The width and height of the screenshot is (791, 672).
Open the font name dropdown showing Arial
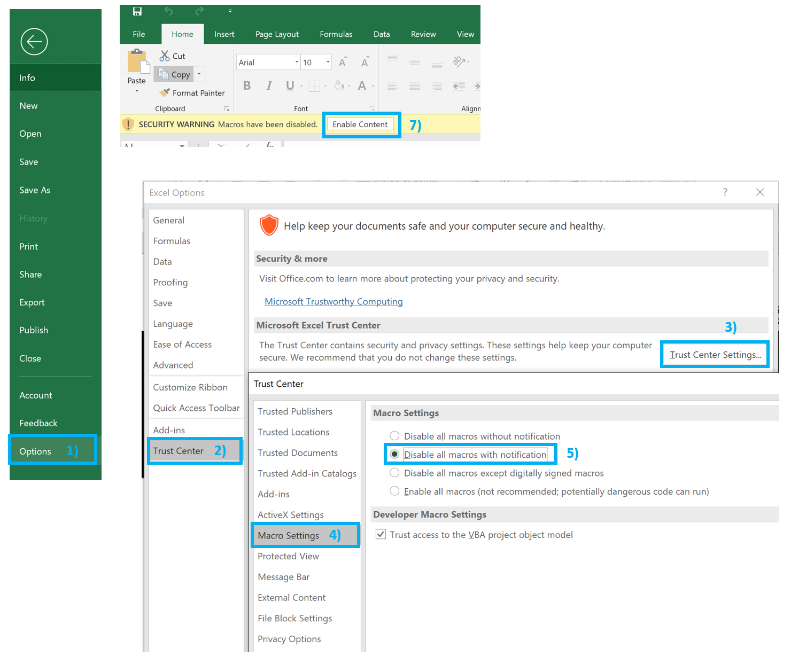pyautogui.click(x=297, y=62)
